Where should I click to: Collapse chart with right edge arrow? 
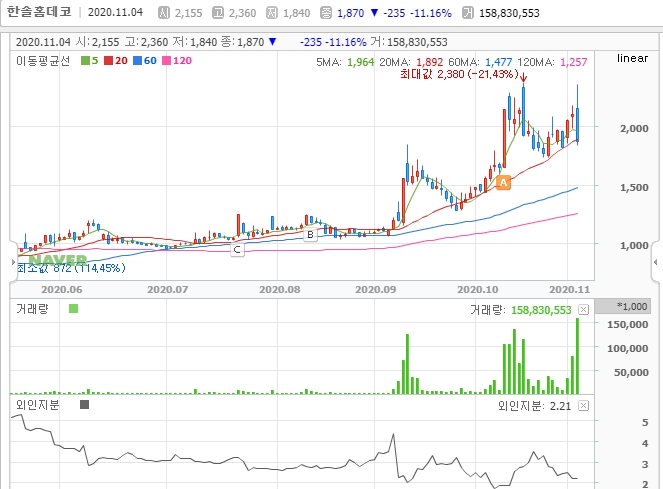click(x=655, y=262)
